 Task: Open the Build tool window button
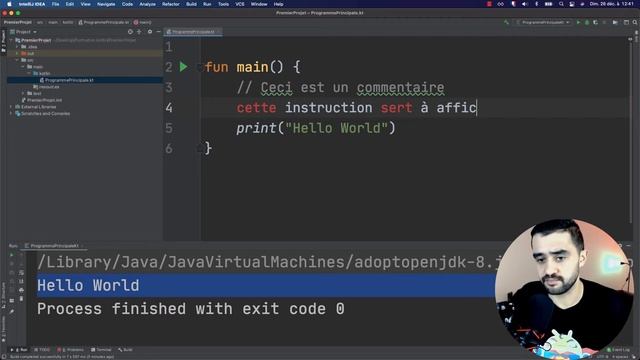pos(125,350)
